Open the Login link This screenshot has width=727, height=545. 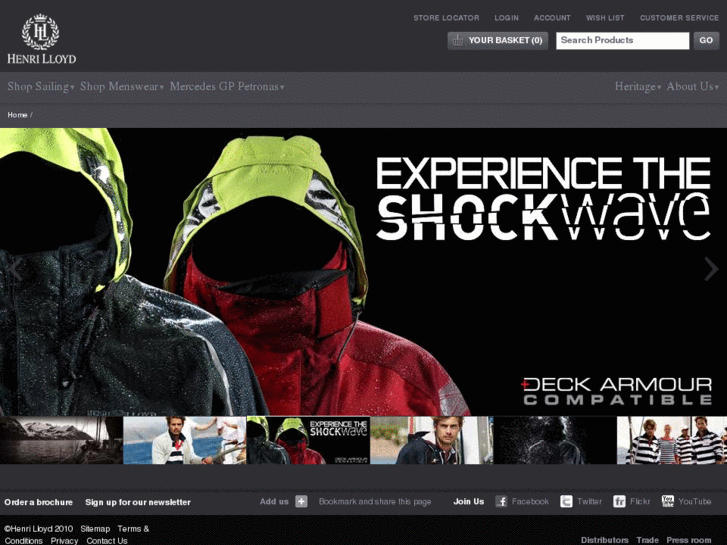[x=506, y=18]
